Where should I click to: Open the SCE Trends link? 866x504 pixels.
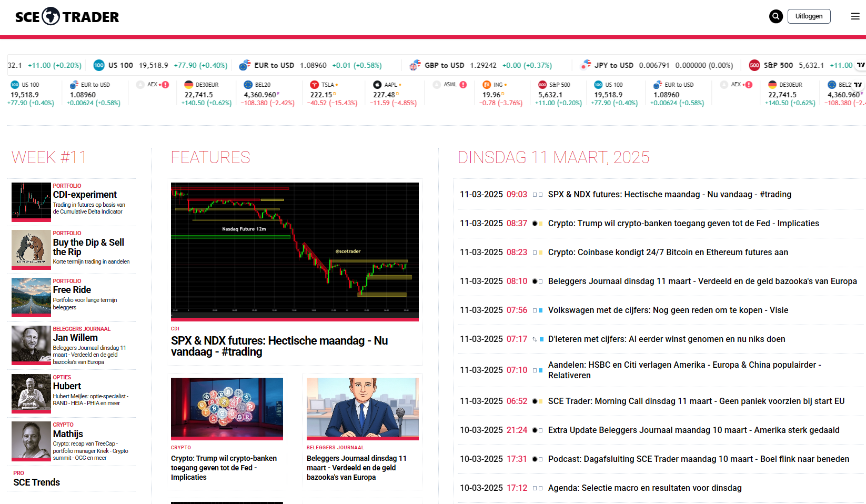37,482
